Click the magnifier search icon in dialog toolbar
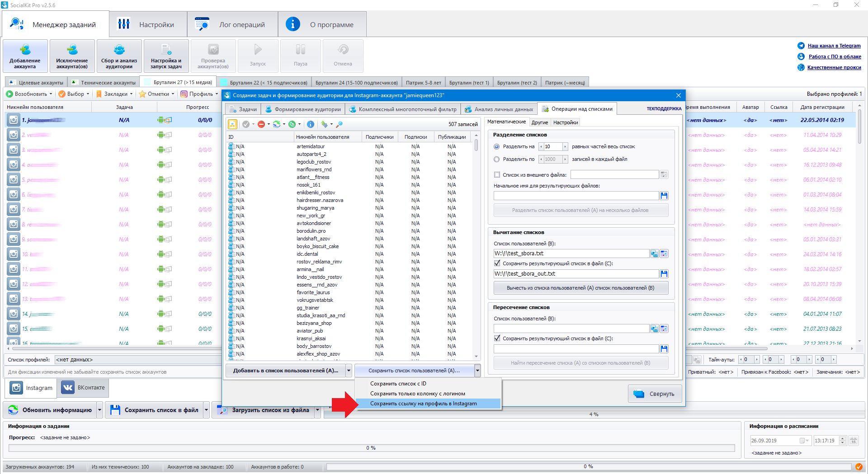Image resolution: width=868 pixels, height=474 pixels. point(340,124)
